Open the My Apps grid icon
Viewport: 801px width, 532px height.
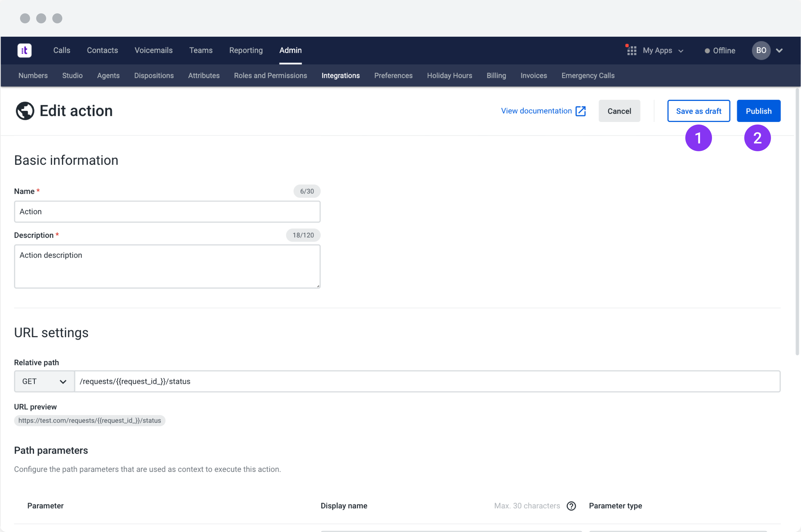(x=631, y=51)
